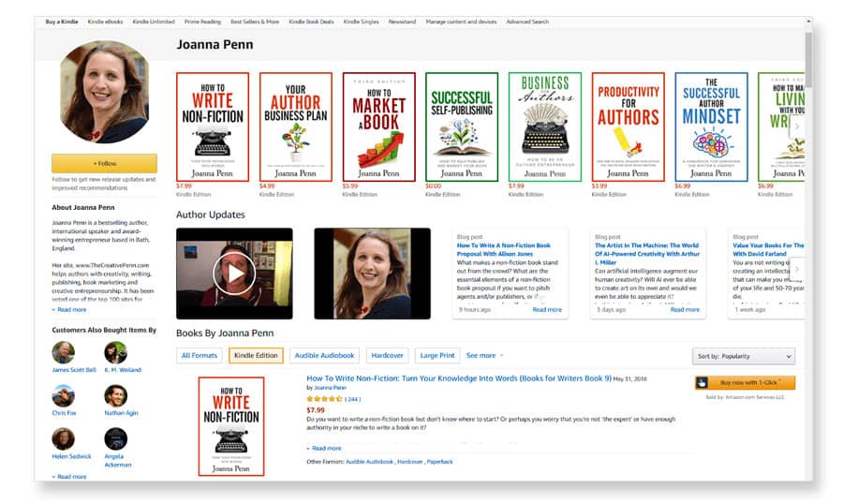Open blog post The Artist In The Machine
This screenshot has width=843, height=504.
click(647, 254)
